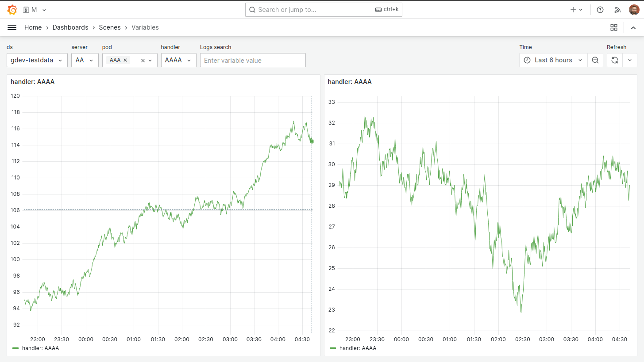The width and height of the screenshot is (644, 362).
Task: Open the Scenes breadcrumb entry
Action: coord(110,27)
